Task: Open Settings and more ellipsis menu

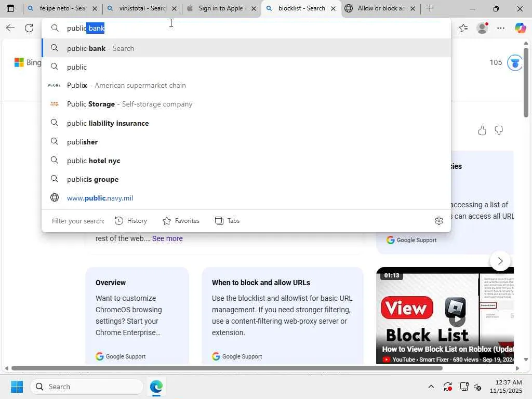Action: tap(501, 28)
